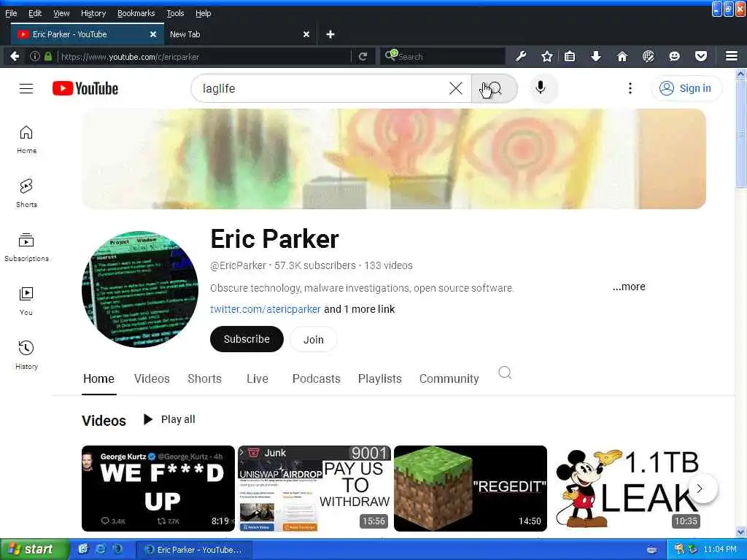Image resolution: width=747 pixels, height=560 pixels.
Task: Subscribe to Eric Parker
Action: point(247,339)
